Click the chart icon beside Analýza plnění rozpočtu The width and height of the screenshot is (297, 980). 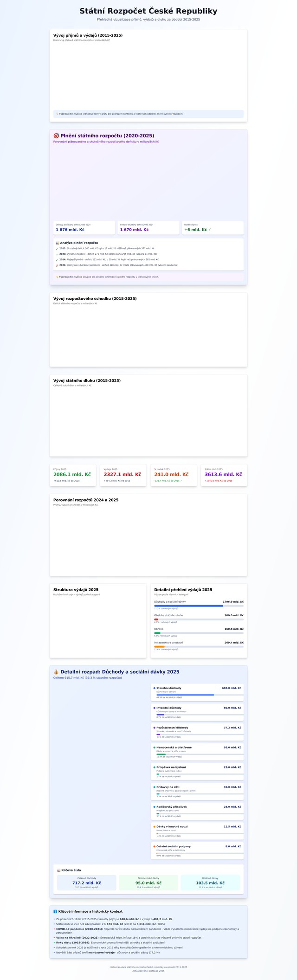coord(57,243)
